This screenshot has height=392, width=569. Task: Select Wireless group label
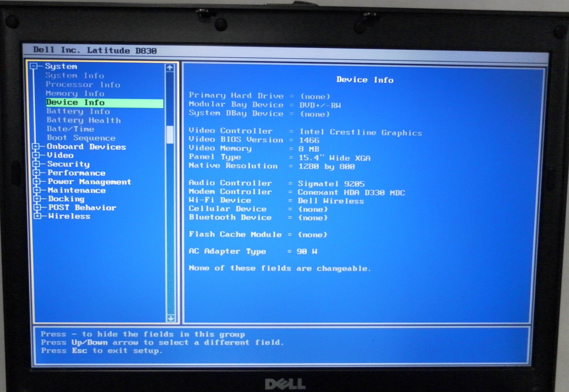69,216
